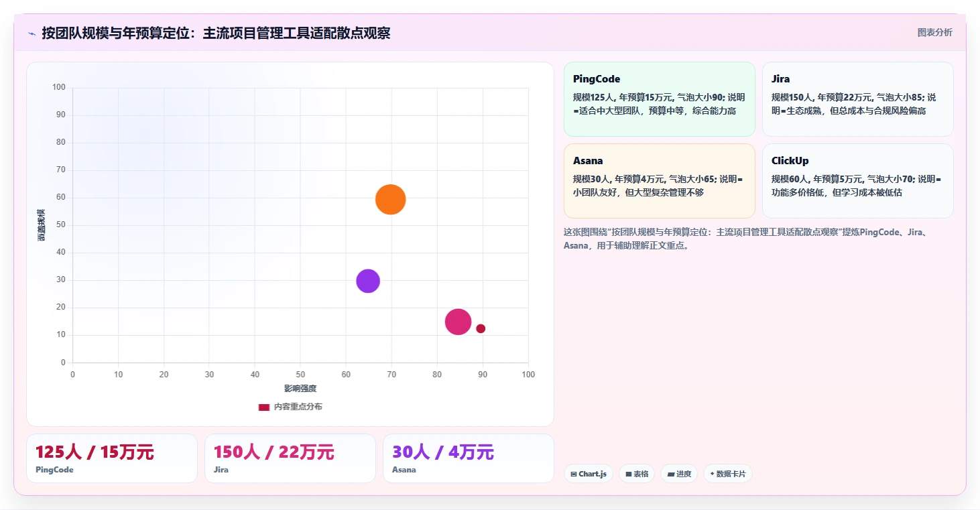Click the PingCode label under 125人 stat
Viewport: 980px width, 510px height.
pyautogui.click(x=54, y=470)
